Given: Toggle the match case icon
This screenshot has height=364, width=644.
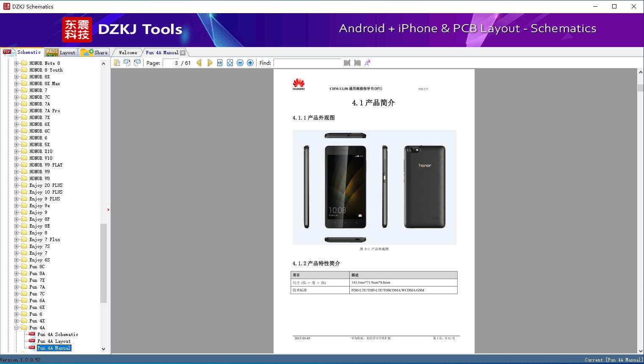Looking at the screenshot, I should [368, 63].
